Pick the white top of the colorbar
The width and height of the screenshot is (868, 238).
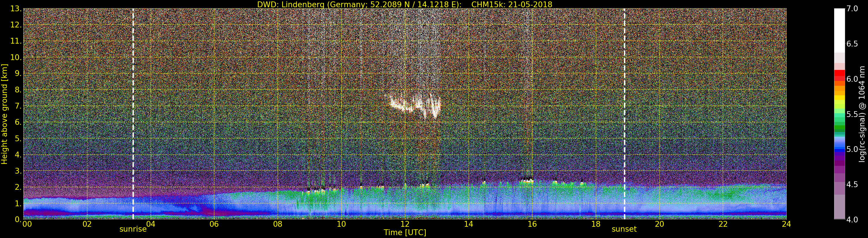coord(839,30)
